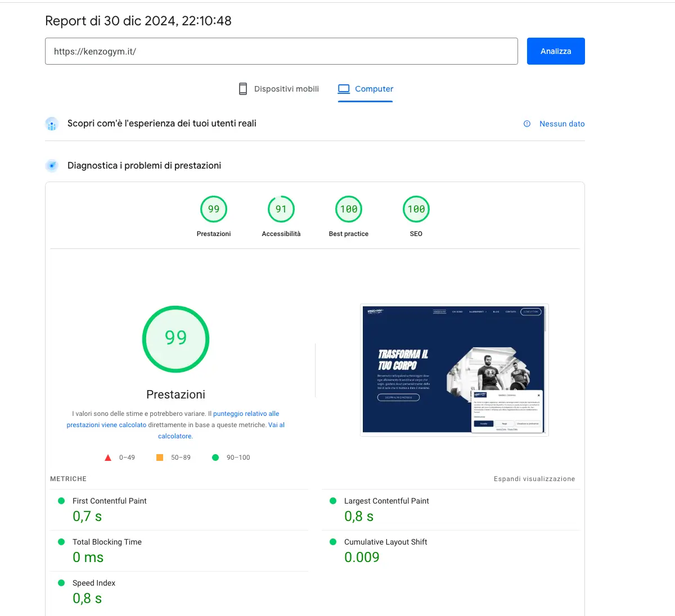Viewport: 675px width, 616px height.
Task: Click the green 90-100 legend marker
Action: (x=215, y=457)
